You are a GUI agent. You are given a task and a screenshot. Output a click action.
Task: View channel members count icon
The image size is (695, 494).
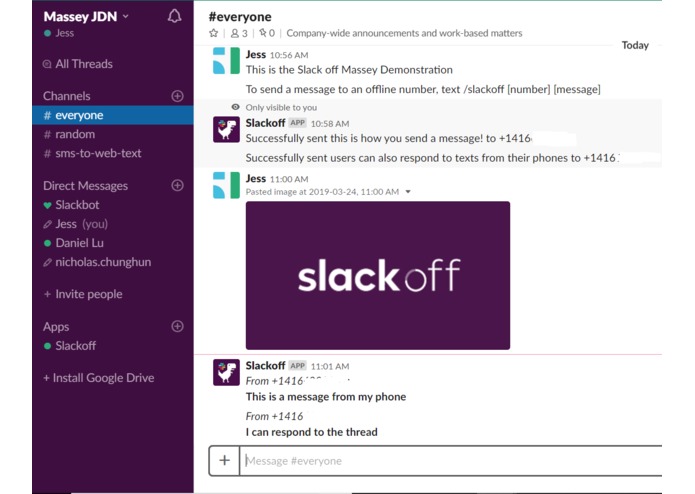(x=239, y=33)
